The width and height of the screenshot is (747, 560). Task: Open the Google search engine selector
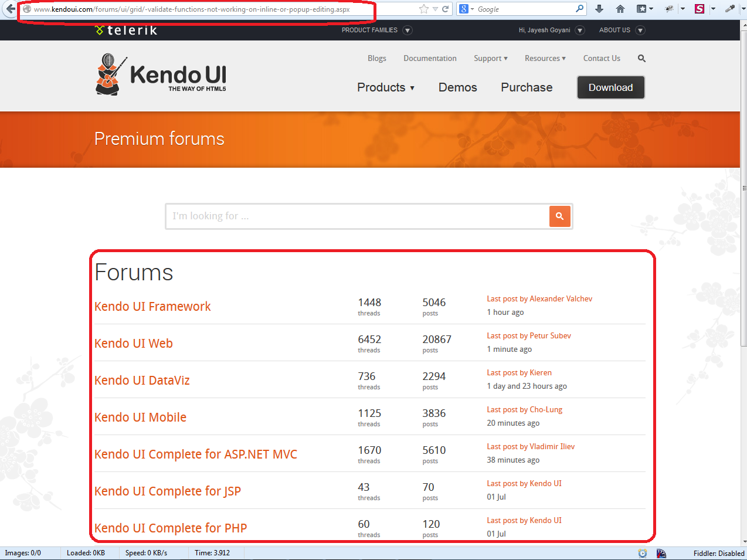coord(467,9)
